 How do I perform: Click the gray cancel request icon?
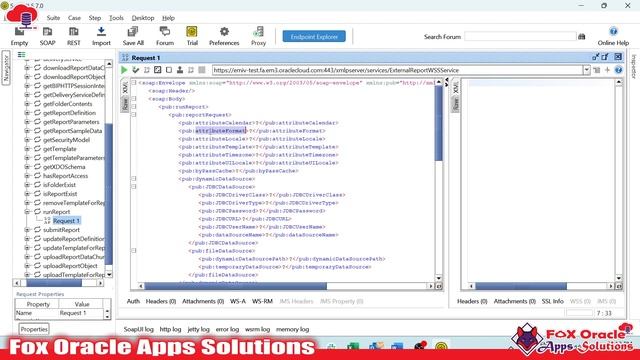coord(202,70)
